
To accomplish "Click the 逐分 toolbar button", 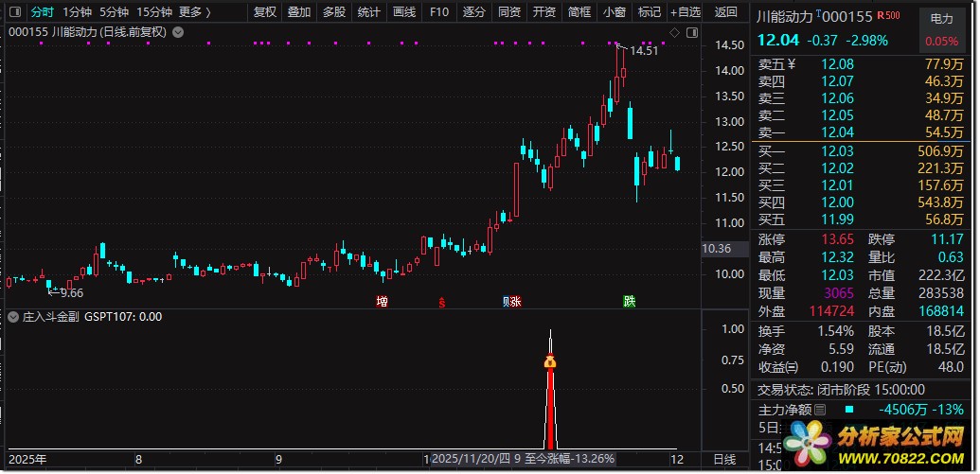I will click(473, 12).
